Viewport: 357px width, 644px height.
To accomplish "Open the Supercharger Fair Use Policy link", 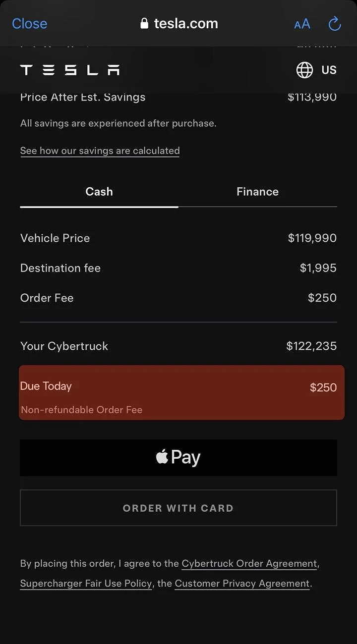I will click(x=86, y=584).
